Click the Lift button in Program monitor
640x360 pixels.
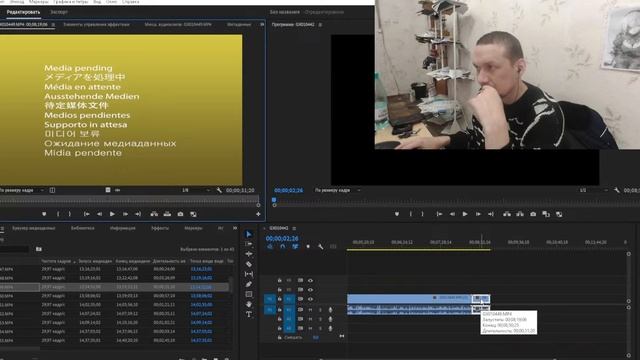point(507,214)
